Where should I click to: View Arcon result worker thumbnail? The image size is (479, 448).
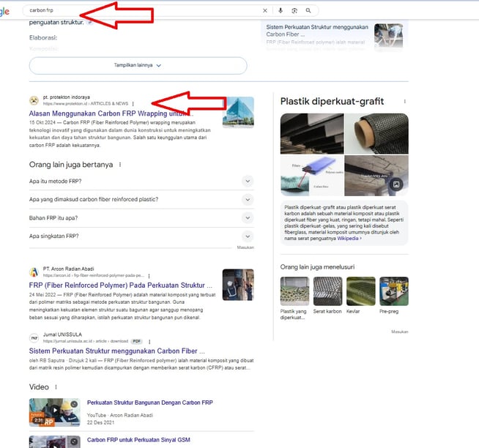238,285
